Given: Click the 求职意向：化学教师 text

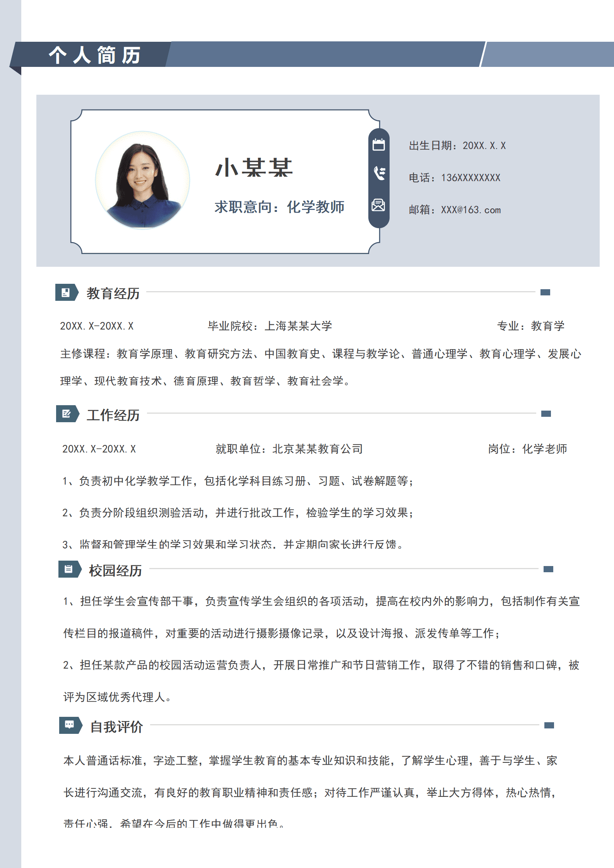Looking at the screenshot, I should (279, 207).
